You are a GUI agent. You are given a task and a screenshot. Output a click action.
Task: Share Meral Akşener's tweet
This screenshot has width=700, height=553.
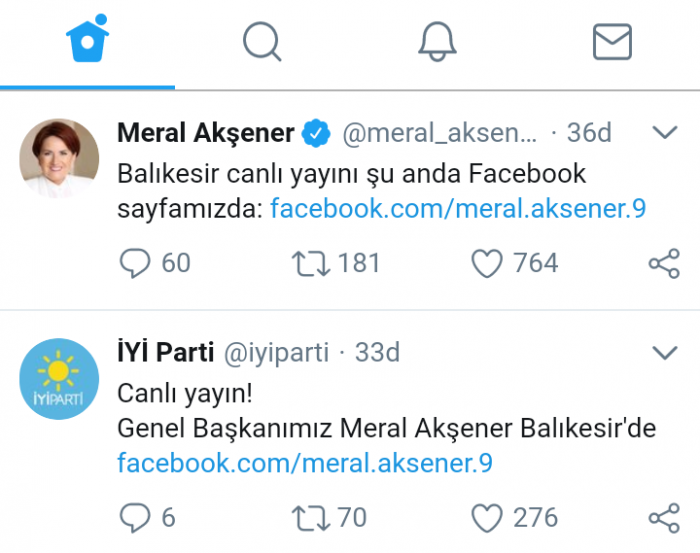(664, 263)
